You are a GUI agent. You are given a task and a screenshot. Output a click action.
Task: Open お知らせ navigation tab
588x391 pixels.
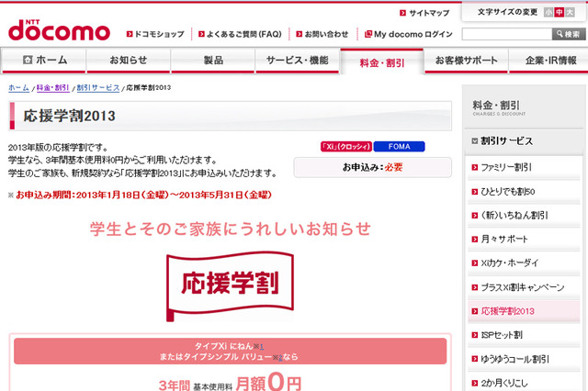coord(129,60)
